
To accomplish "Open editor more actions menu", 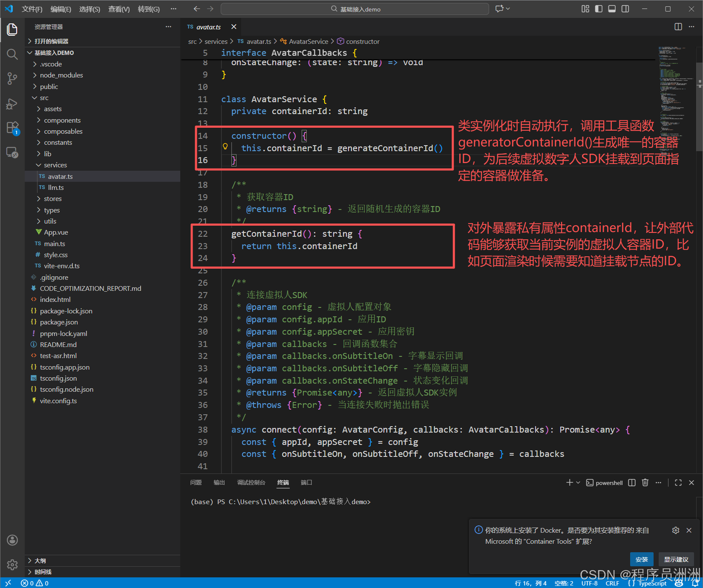I will click(x=691, y=27).
